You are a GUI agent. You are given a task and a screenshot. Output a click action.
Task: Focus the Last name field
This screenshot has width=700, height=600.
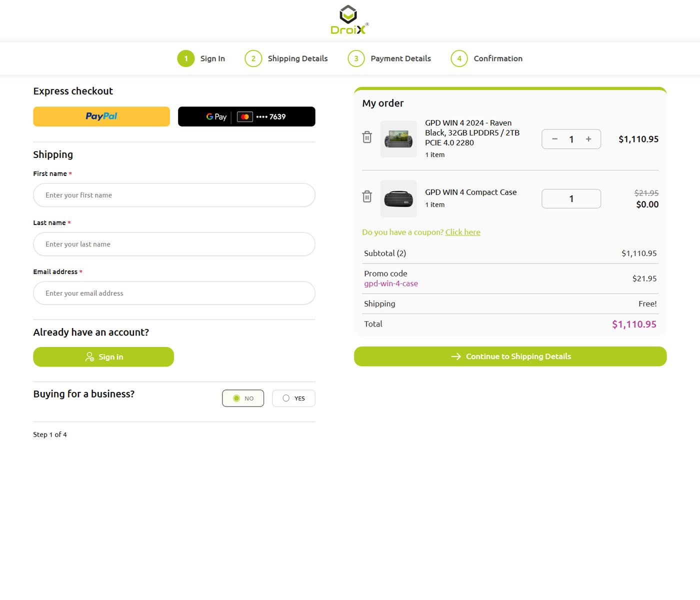174,244
